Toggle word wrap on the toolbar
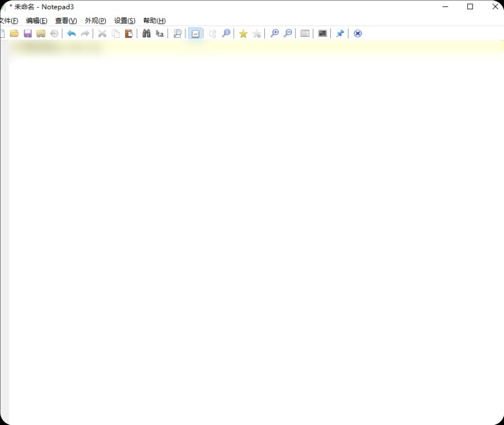The image size is (504, 425). (x=195, y=33)
